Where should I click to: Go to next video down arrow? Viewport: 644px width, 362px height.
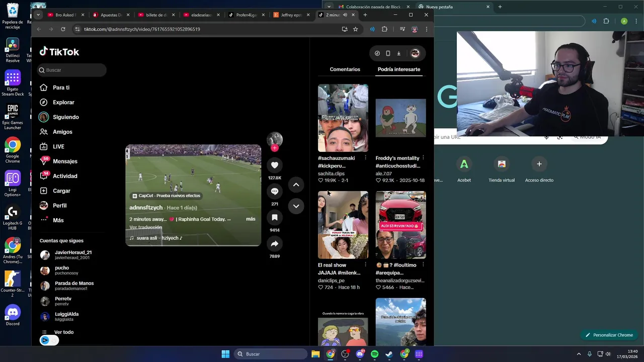[x=296, y=206]
